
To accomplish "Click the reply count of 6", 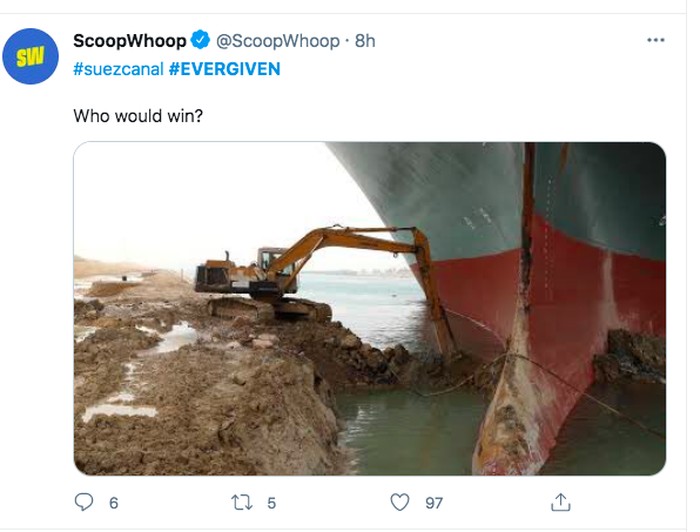I will pyautogui.click(x=113, y=503).
